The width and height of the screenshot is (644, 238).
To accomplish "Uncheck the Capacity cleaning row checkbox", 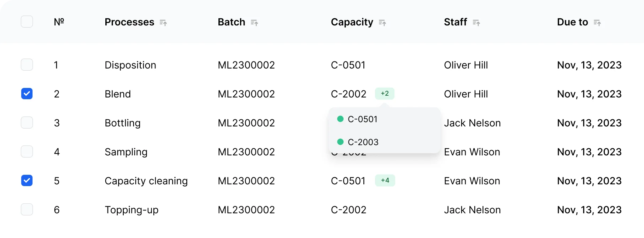I will coord(27,181).
